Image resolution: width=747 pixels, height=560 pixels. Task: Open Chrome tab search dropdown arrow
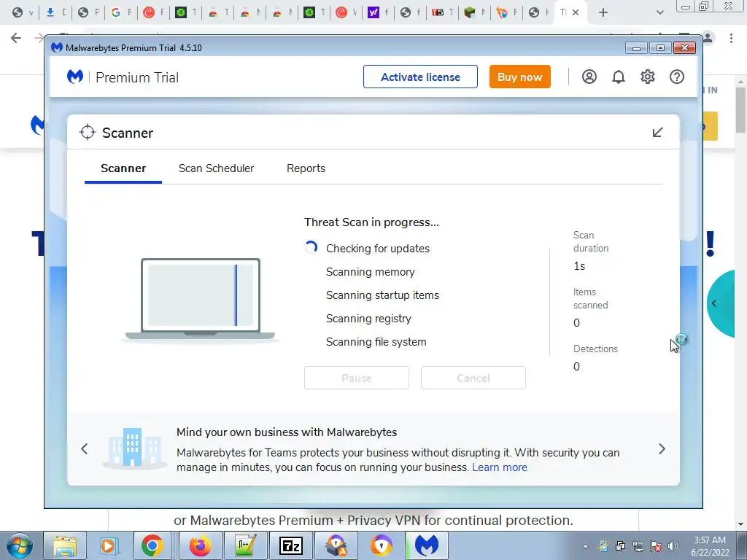tap(659, 12)
